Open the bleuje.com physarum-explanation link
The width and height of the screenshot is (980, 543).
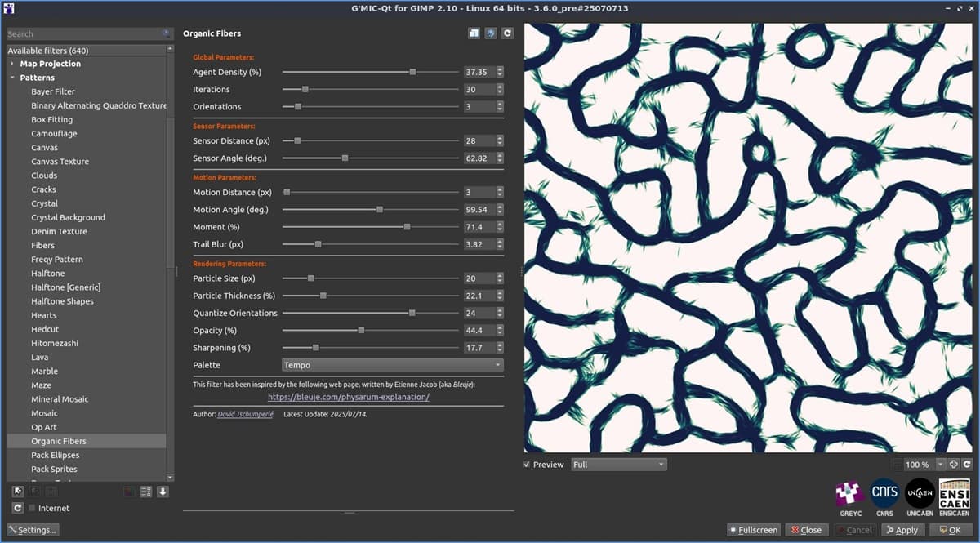pos(348,397)
